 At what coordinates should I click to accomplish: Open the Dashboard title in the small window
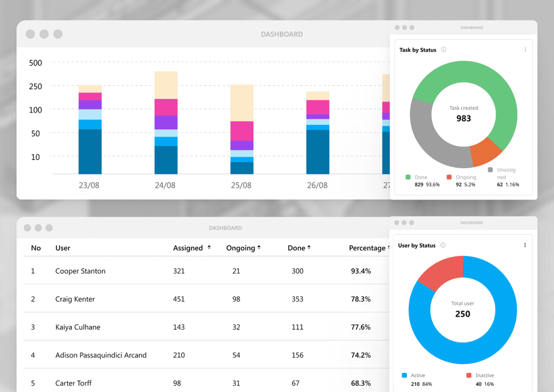click(471, 27)
